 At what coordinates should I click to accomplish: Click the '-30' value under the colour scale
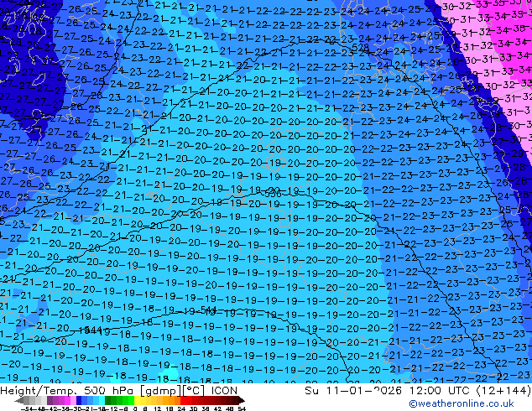coord(76,408)
